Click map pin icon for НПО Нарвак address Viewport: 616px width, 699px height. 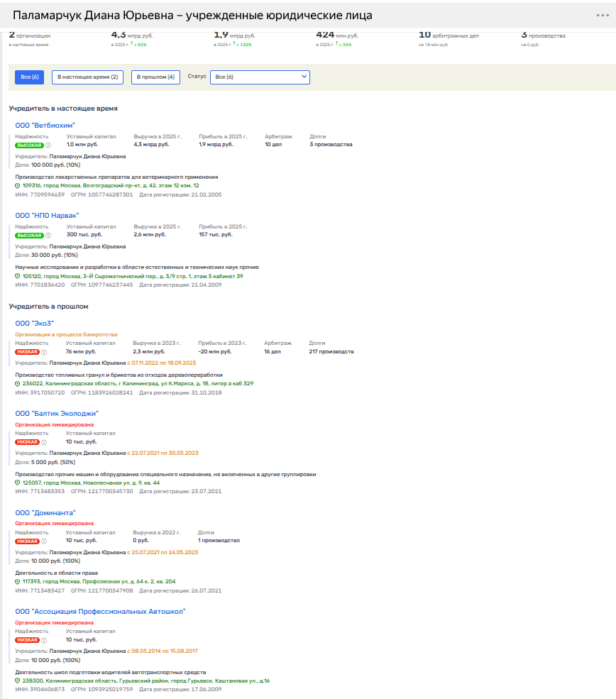tap(17, 276)
